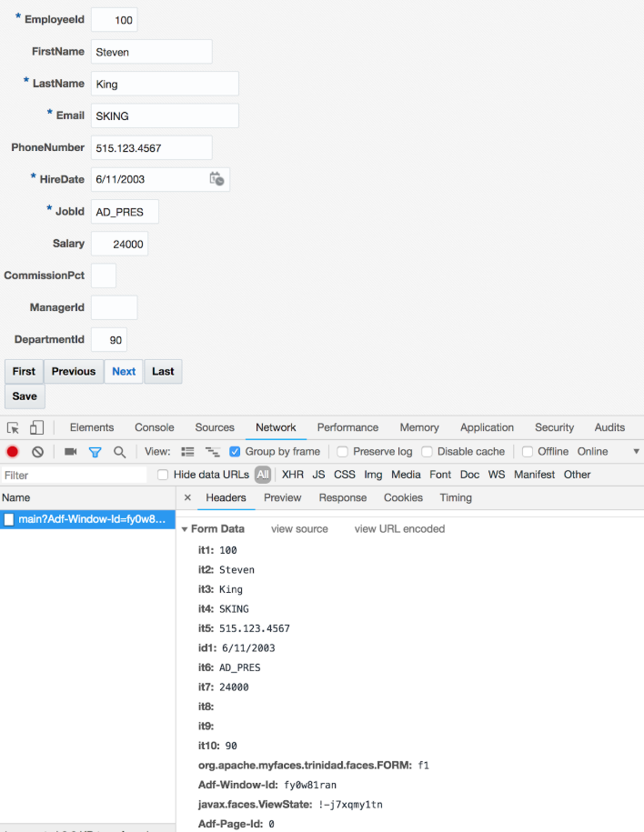Select the Headers request tab
Image resolution: width=644 pixels, height=832 pixels.
coord(226,497)
